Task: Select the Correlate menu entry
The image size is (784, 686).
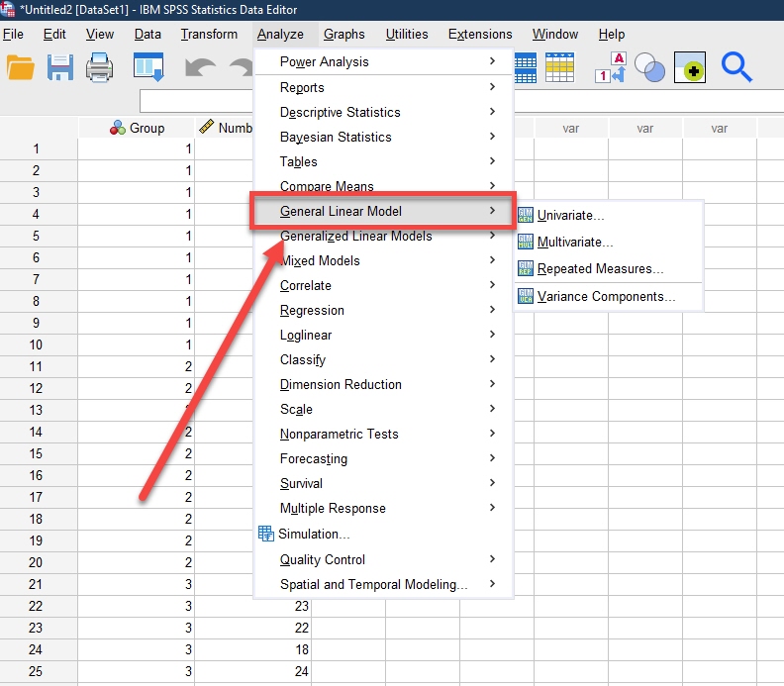Action: (x=384, y=285)
